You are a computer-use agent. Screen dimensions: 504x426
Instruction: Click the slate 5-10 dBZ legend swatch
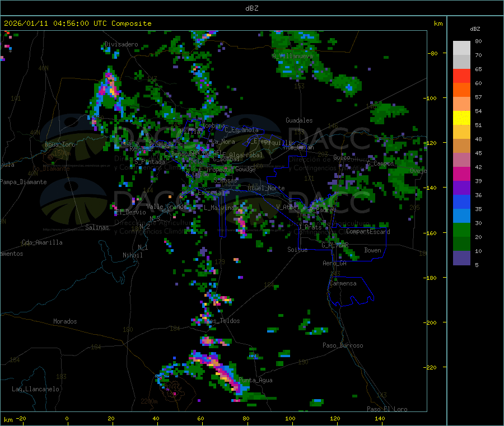[x=461, y=258]
